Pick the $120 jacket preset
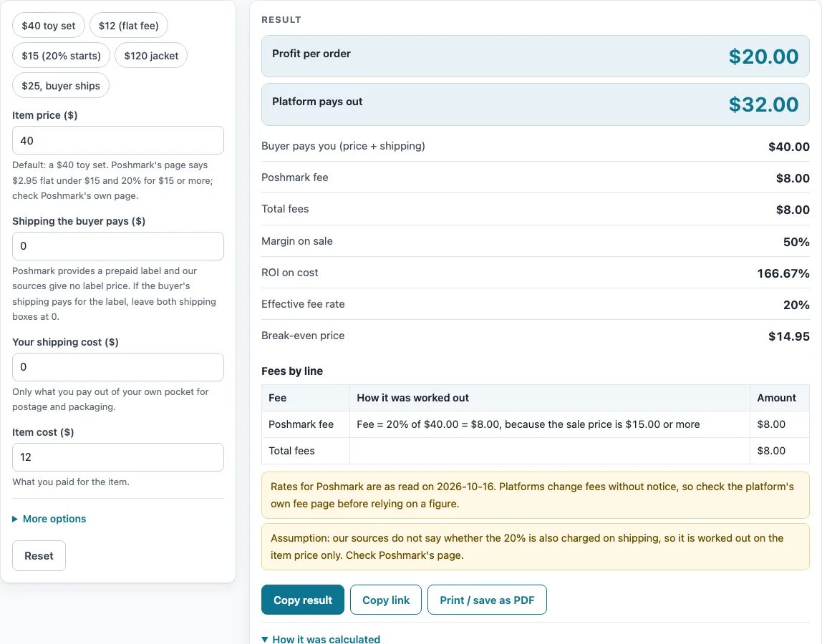 click(151, 56)
